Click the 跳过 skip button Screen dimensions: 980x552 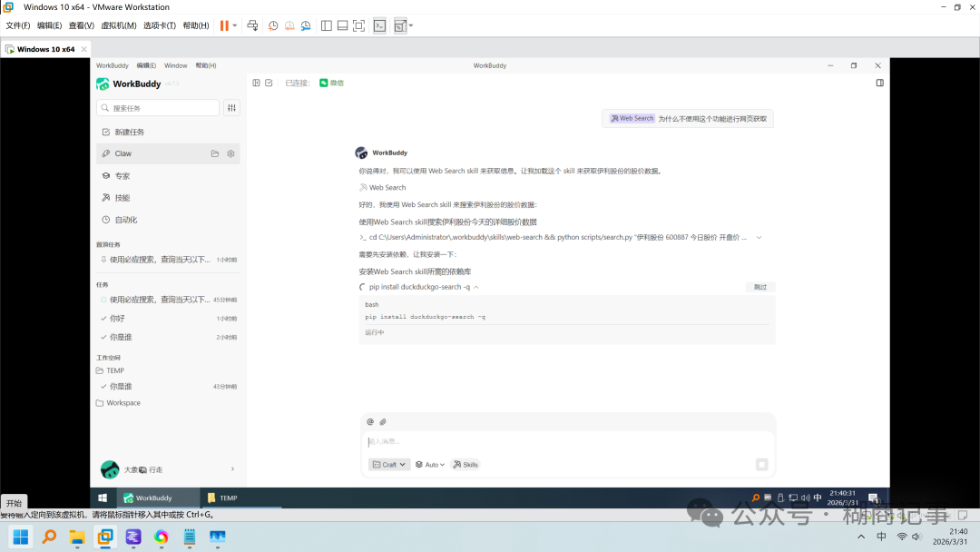759,286
